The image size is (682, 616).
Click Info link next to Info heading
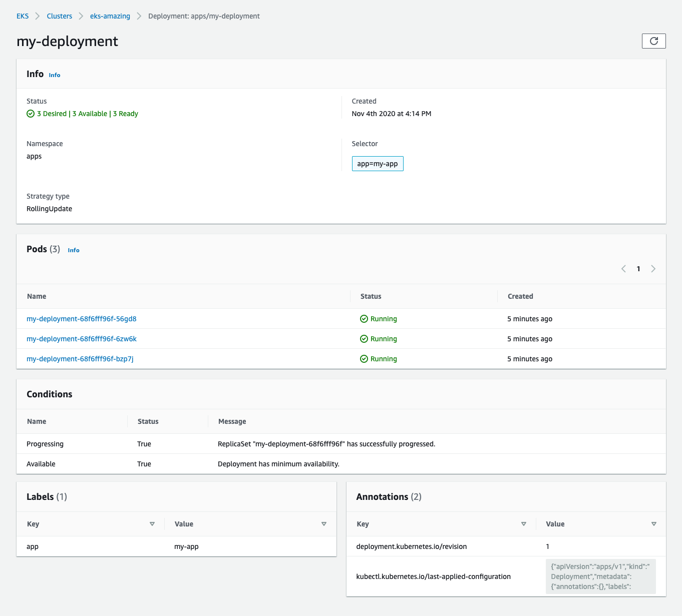point(55,75)
